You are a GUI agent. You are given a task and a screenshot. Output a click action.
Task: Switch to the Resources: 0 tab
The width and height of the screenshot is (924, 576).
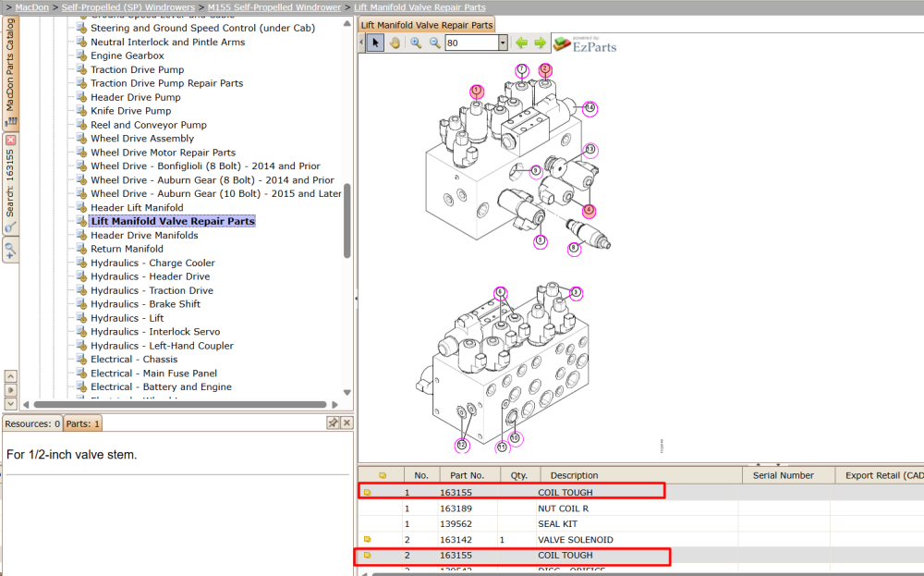(32, 423)
